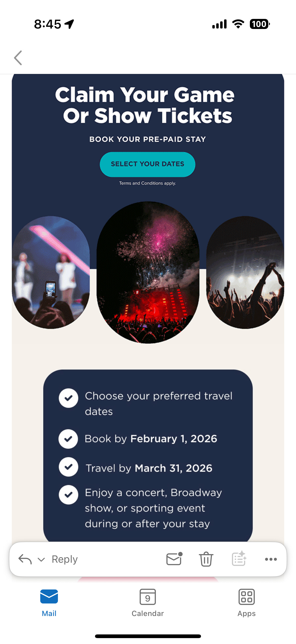
Task: Click checkmark beside Travel by March 31, 2026
Action: coord(68,467)
